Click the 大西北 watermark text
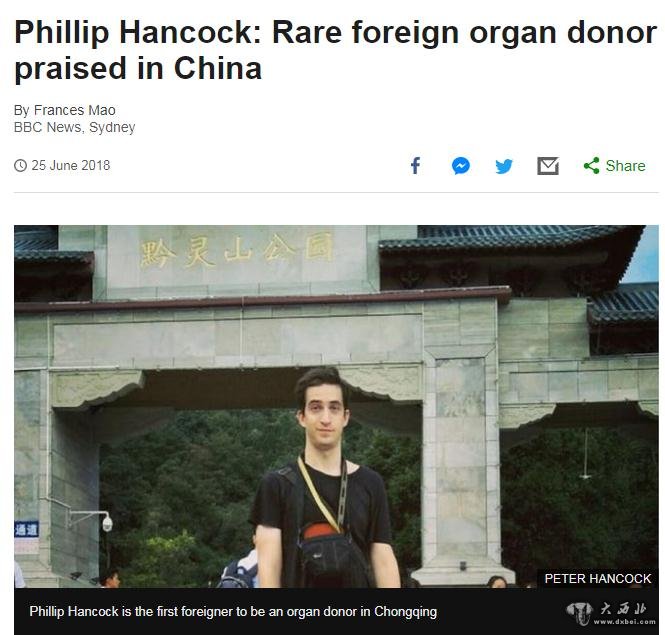665x635 pixels. point(623,609)
